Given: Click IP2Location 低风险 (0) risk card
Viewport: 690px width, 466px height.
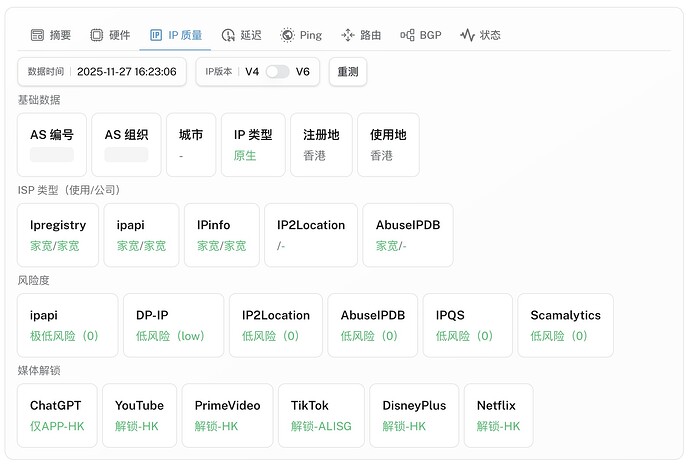Looking at the screenshot, I should tap(276, 325).
